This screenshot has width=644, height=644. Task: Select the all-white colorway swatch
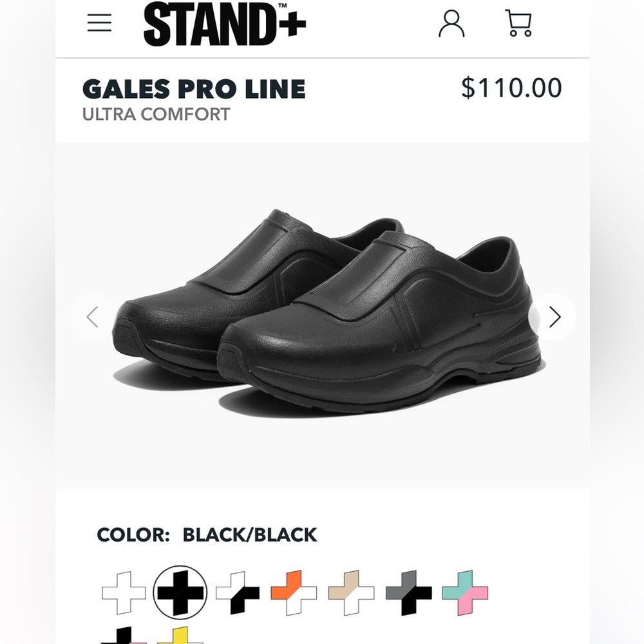coord(122,593)
